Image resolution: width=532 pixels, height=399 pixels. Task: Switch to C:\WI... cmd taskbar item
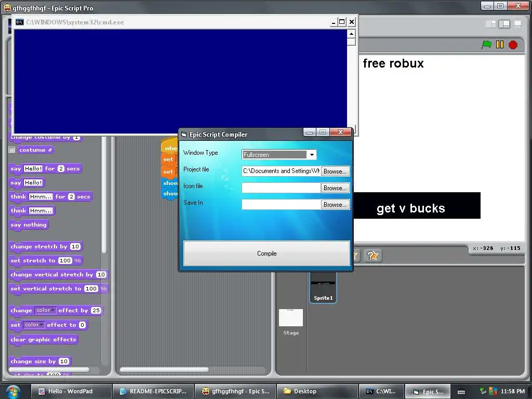[x=381, y=391]
